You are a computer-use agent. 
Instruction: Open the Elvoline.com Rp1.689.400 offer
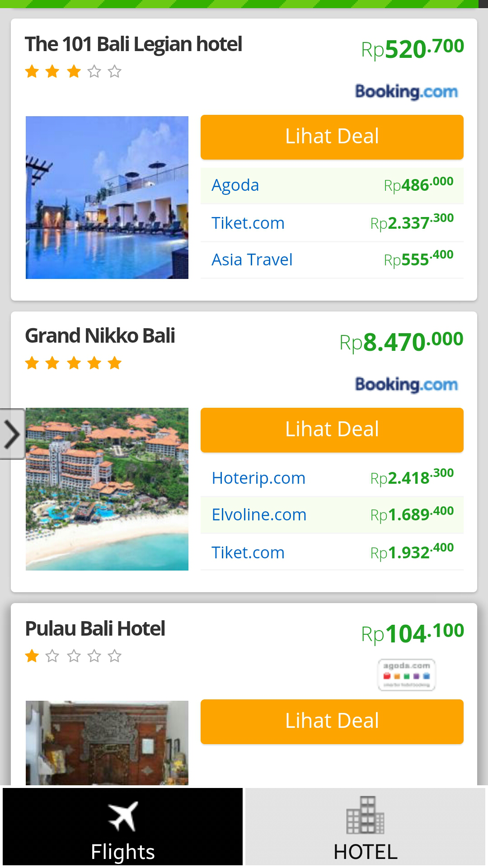(x=332, y=515)
